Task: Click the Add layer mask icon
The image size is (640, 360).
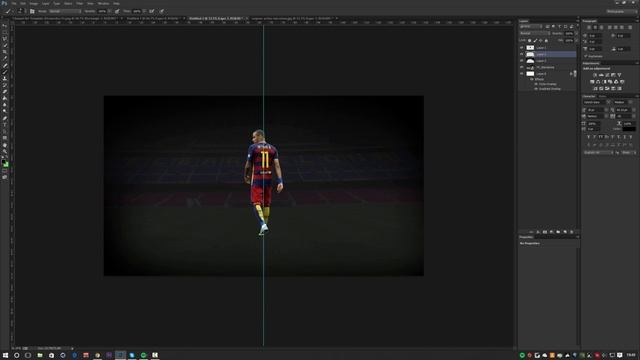Action: click(545, 232)
